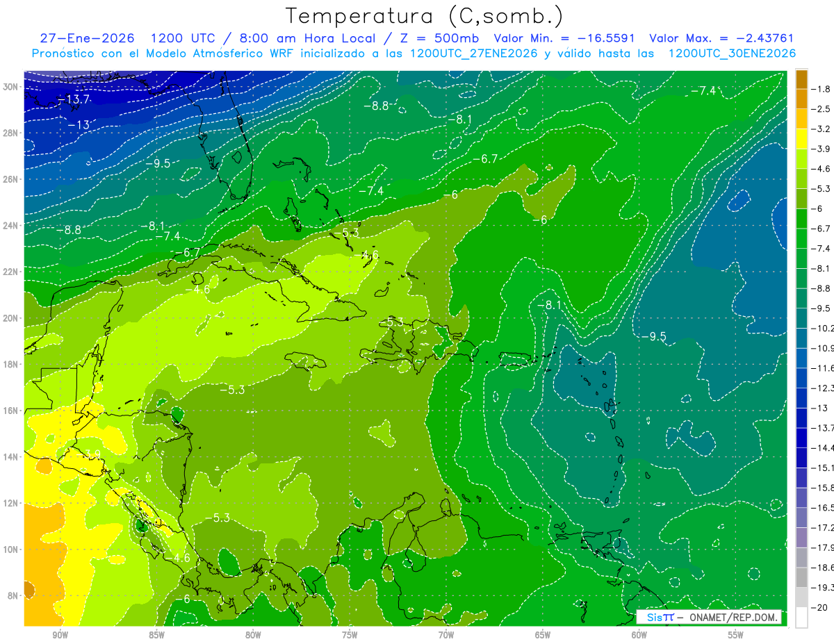The image size is (834, 644).
Task: Click the "1200UTC_27ENE2026" initialization timestamp
Action: [x=474, y=53]
